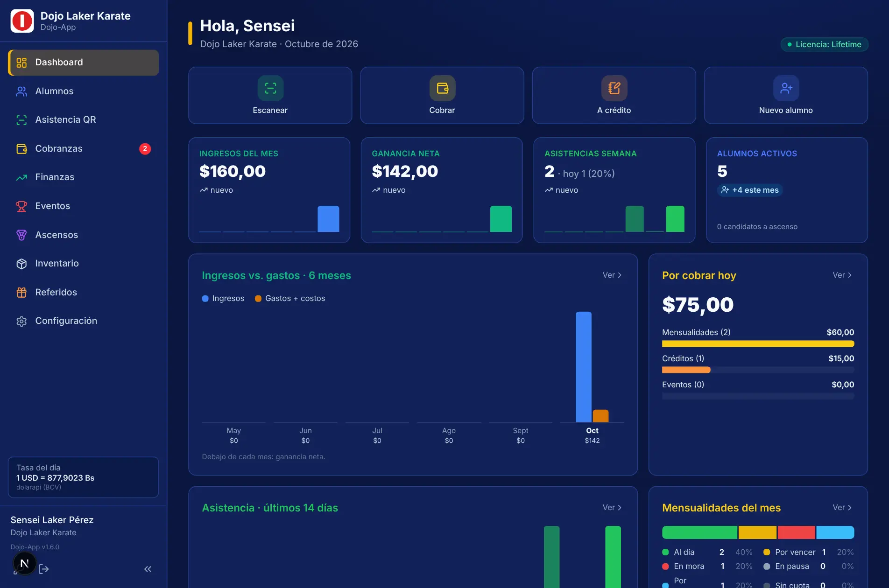Click the red 2 badge on Cobranzas
The image size is (889, 588).
pyautogui.click(x=145, y=148)
